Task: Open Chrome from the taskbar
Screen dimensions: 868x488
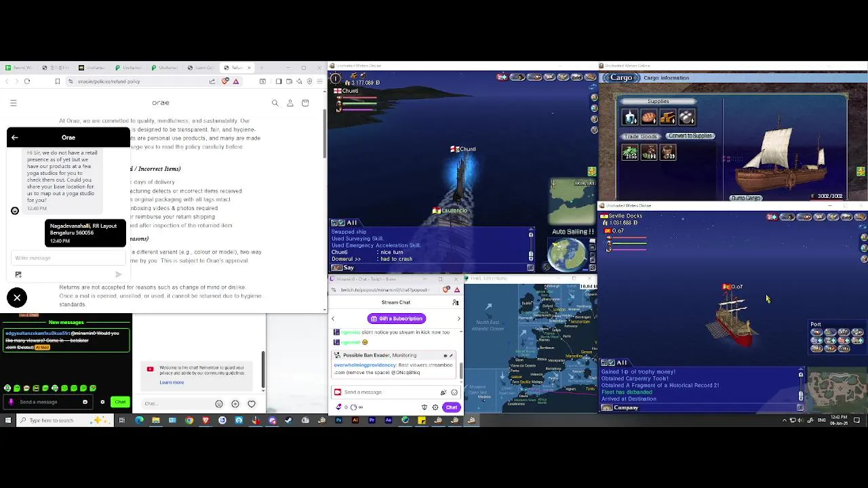Action: tap(189, 420)
